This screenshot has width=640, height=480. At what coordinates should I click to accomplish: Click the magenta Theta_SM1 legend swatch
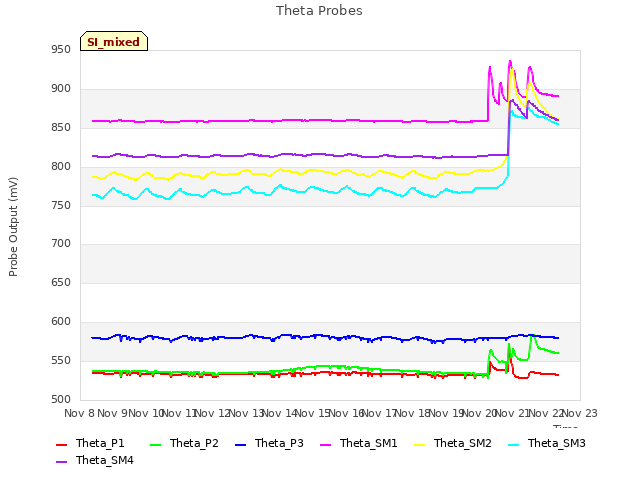(x=326, y=444)
